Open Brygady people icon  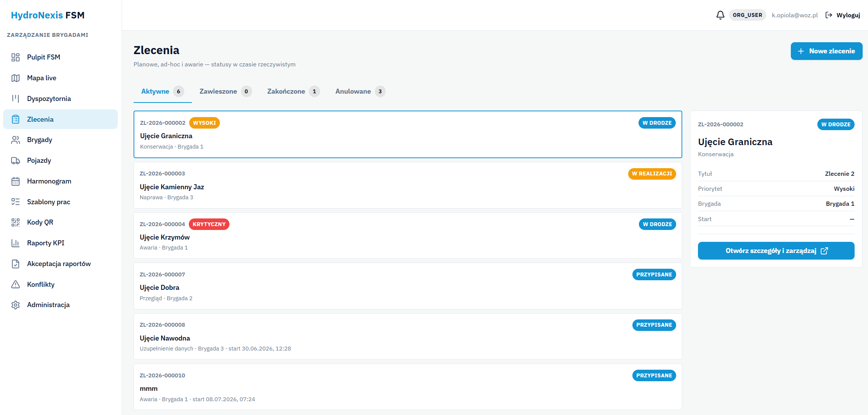point(15,140)
